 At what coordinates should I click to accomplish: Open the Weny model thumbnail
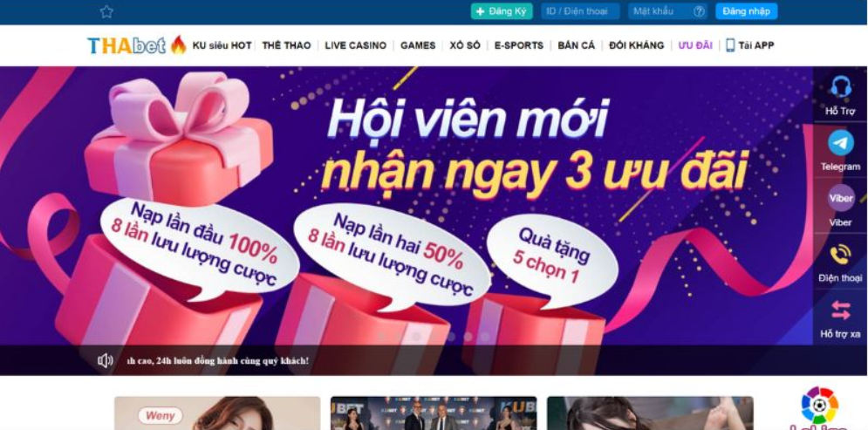[217, 413]
